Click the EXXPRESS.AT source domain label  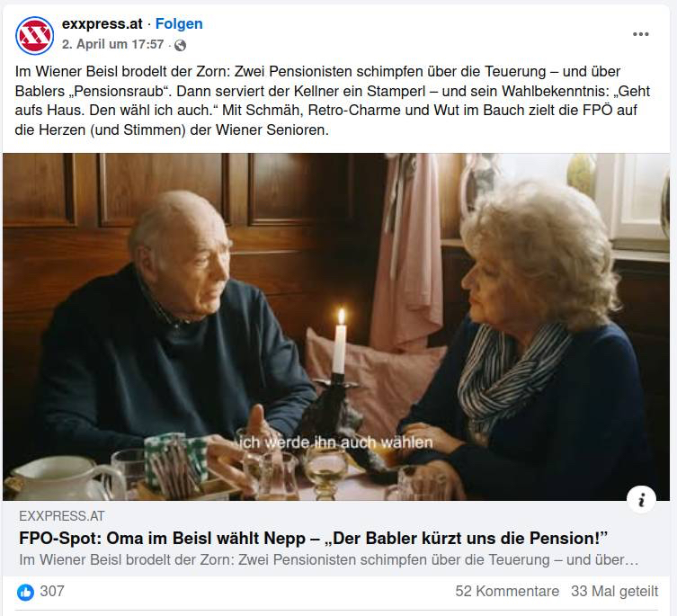(x=62, y=516)
